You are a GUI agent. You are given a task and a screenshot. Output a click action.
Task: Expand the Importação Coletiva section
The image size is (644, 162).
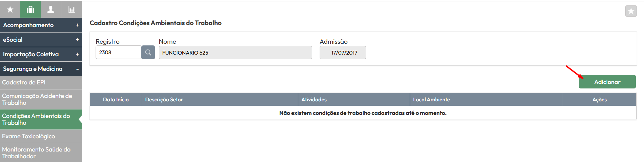tap(41, 54)
